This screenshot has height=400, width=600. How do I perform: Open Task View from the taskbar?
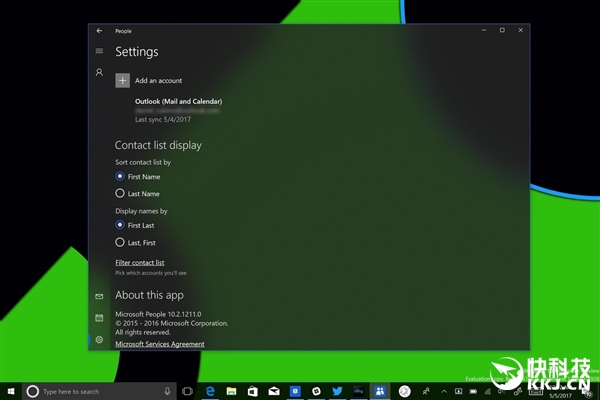point(188,391)
